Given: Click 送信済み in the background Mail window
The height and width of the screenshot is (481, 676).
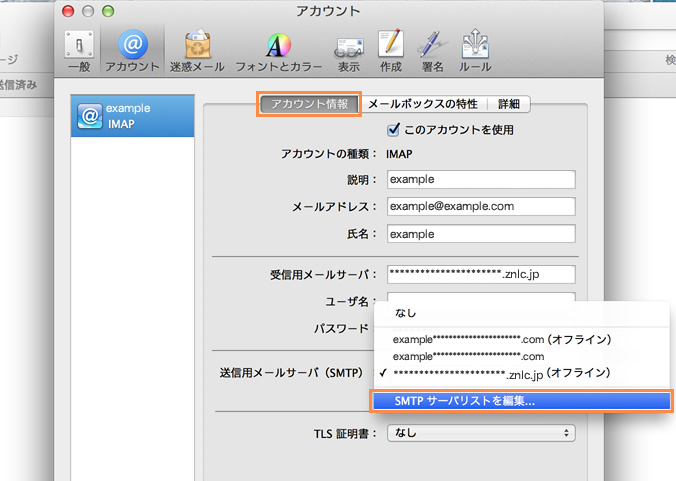Looking at the screenshot, I should (18, 85).
